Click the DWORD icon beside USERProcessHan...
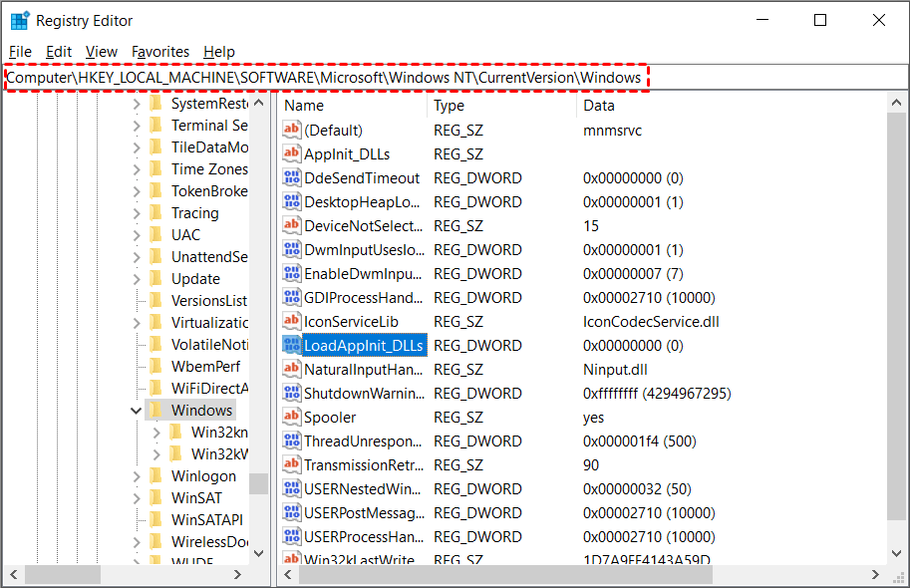This screenshot has width=910, height=588. pyautogui.click(x=291, y=536)
